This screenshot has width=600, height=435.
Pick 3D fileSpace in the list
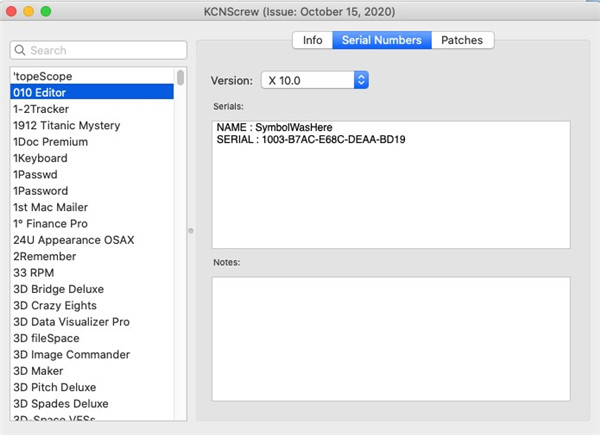coord(92,338)
